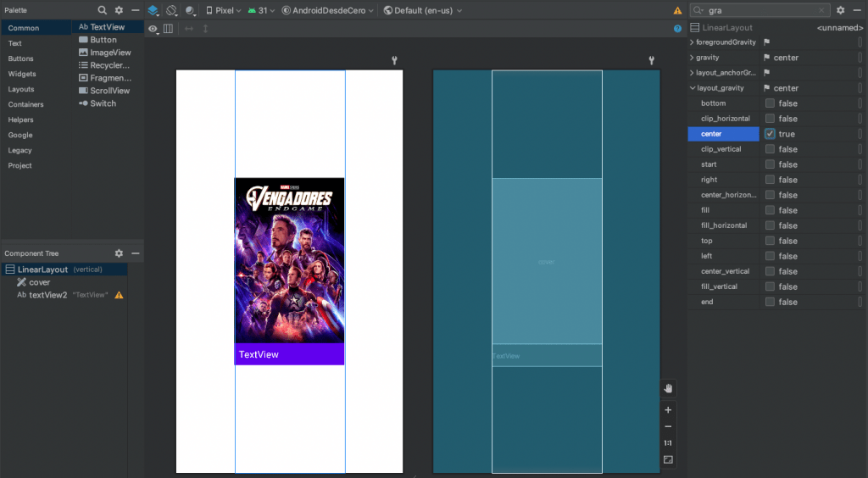Clear the attribute search field
The width and height of the screenshot is (868, 478).
pos(822,10)
